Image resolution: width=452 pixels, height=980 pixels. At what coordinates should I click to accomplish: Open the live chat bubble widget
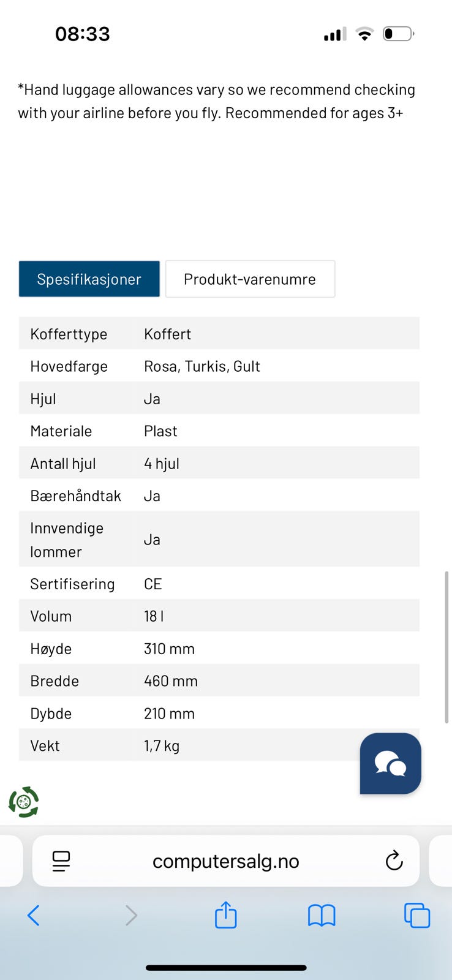[390, 763]
